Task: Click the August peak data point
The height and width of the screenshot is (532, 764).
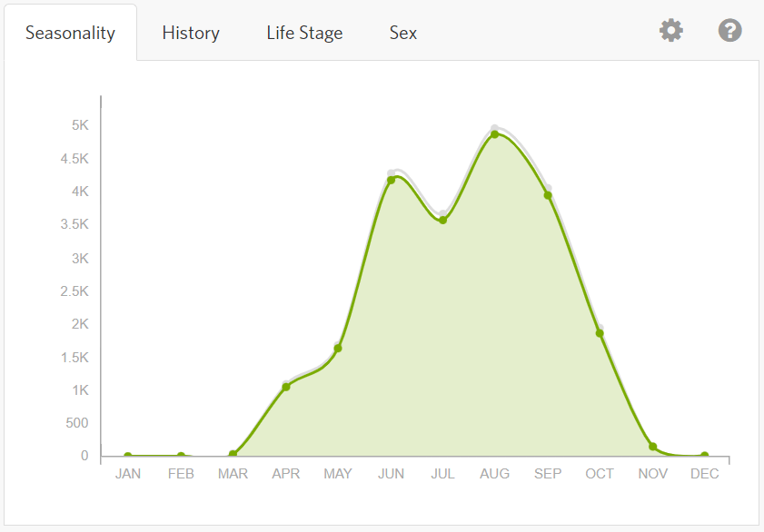Action: 495,134
